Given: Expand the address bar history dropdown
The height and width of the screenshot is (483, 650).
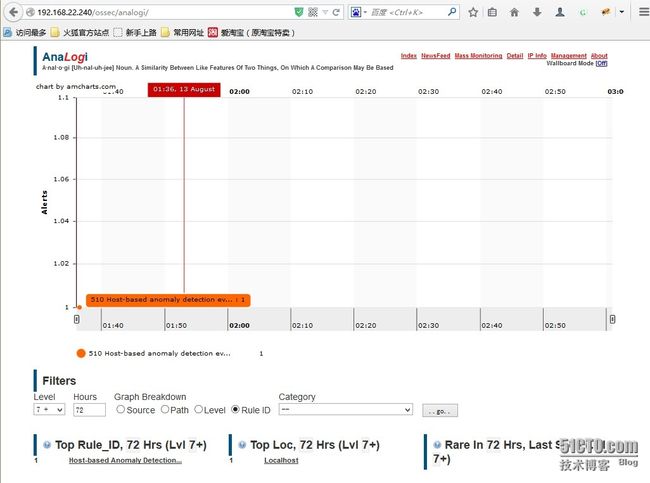Looking at the screenshot, I should 325,12.
